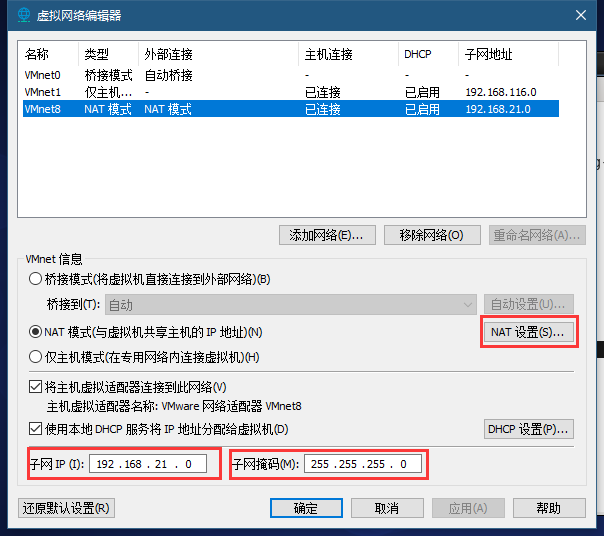The height and width of the screenshot is (536, 604).
Task: Select the VMnet1 host-only network row
Action: tap(43, 92)
